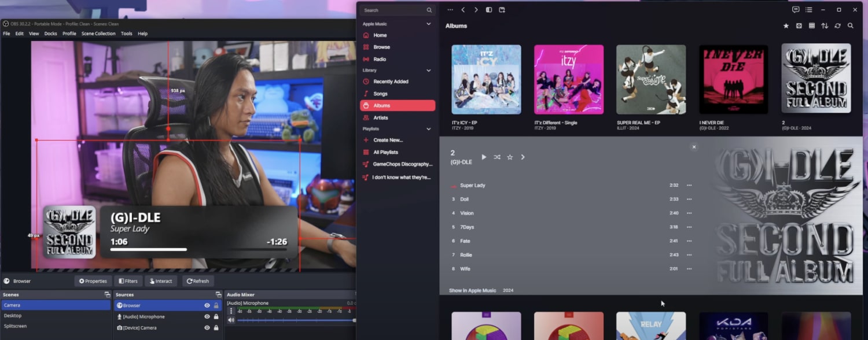Open the lyrics speech-bubble icon
Screen dimensions: 868x340
[796, 10]
